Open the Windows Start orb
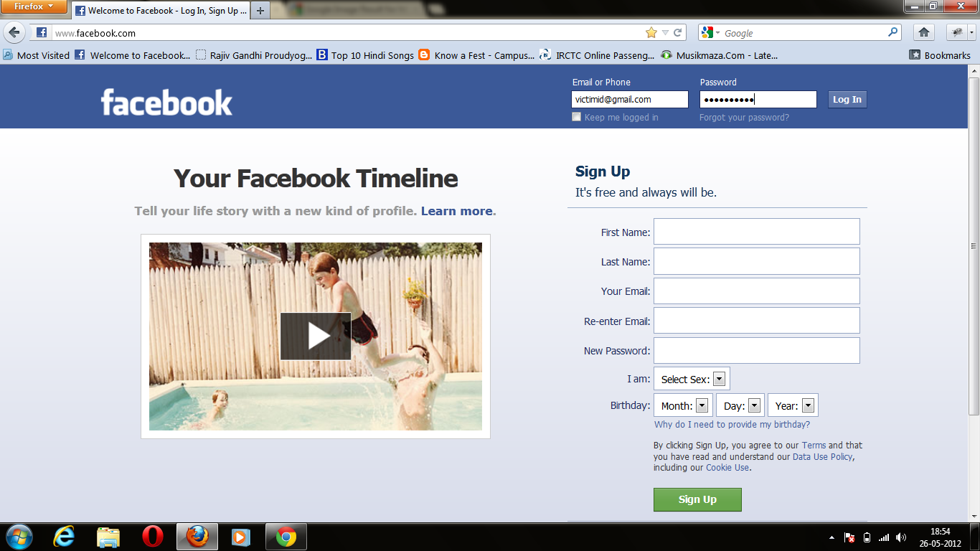Viewport: 980px width, 551px height. pyautogui.click(x=19, y=537)
